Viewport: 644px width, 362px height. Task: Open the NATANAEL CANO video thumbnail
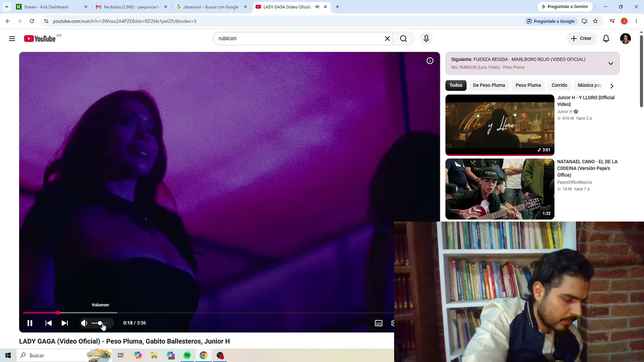(500, 189)
